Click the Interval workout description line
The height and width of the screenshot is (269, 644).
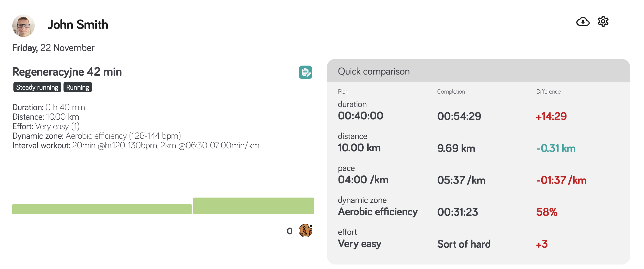136,145
